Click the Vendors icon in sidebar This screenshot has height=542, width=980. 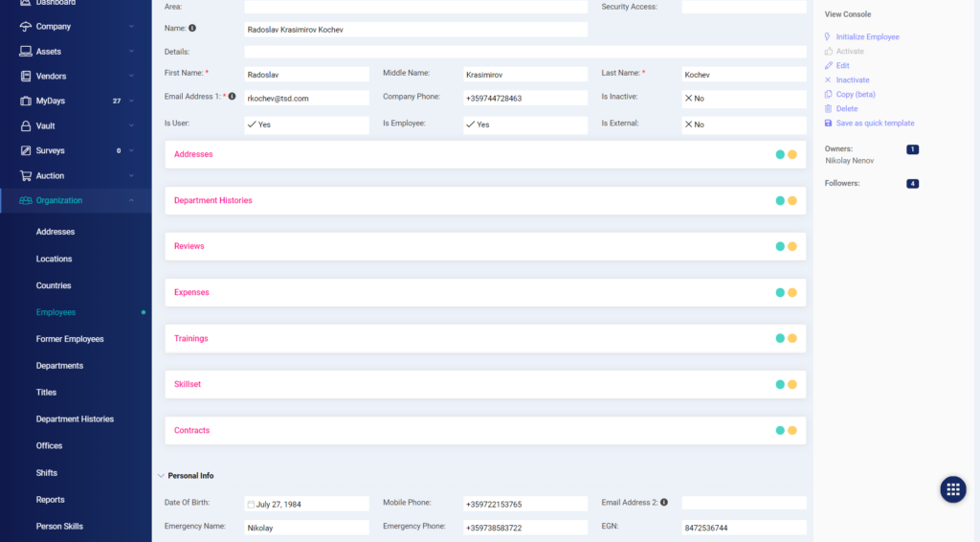(x=26, y=76)
